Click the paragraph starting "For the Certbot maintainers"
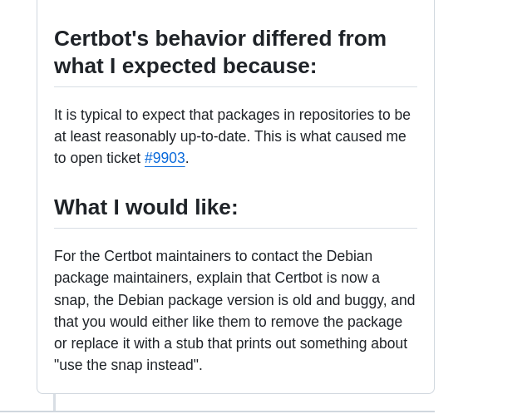The image size is (532, 414). pyautogui.click(x=234, y=311)
